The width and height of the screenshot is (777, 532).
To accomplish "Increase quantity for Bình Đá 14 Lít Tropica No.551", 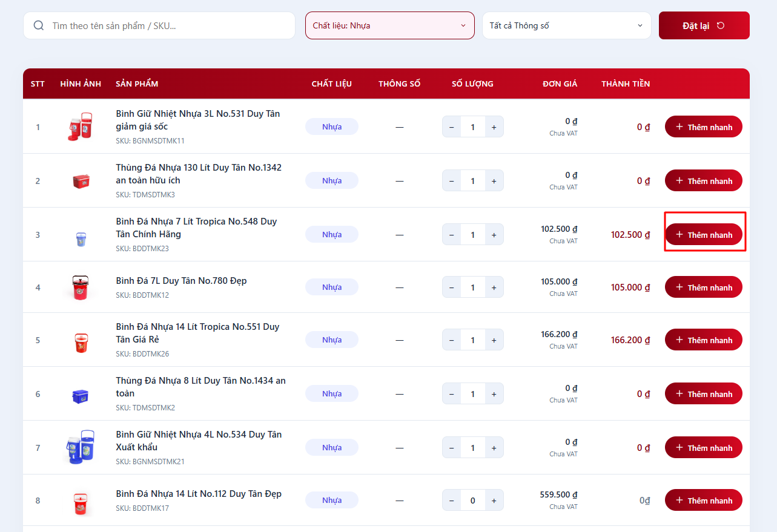I will tap(494, 340).
